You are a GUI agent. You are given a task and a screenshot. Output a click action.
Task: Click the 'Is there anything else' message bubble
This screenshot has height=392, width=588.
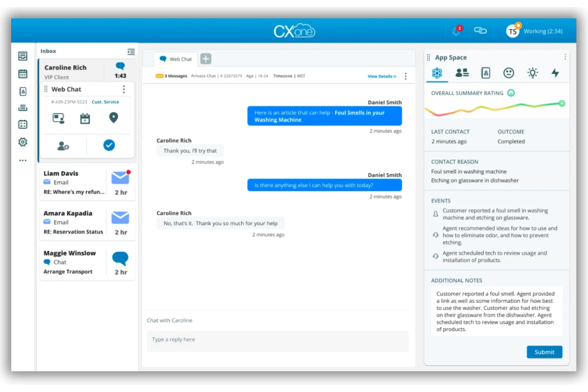coord(325,185)
